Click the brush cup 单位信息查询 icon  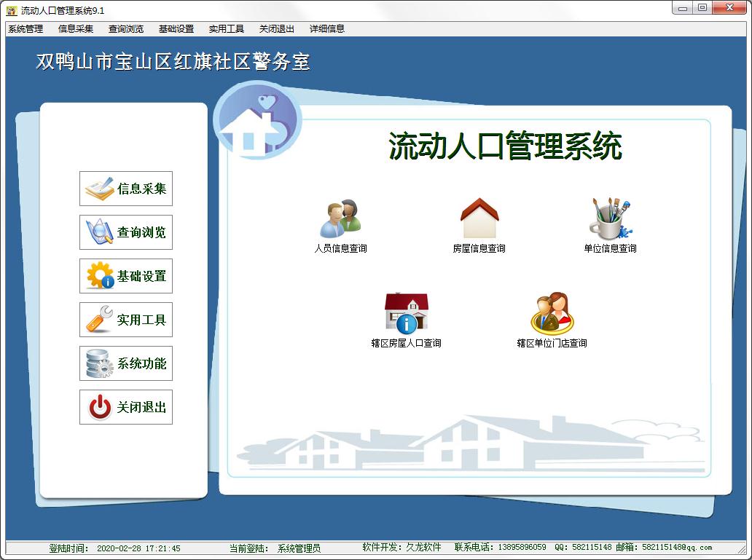coord(608,215)
